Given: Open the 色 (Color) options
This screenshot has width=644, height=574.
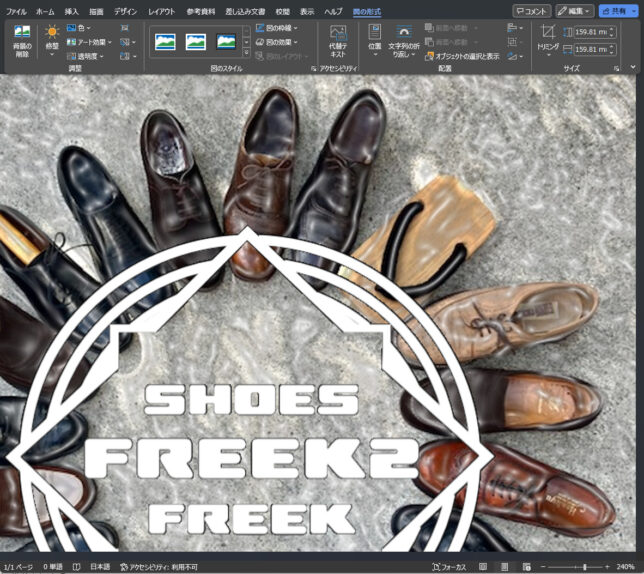Looking at the screenshot, I should point(79,28).
